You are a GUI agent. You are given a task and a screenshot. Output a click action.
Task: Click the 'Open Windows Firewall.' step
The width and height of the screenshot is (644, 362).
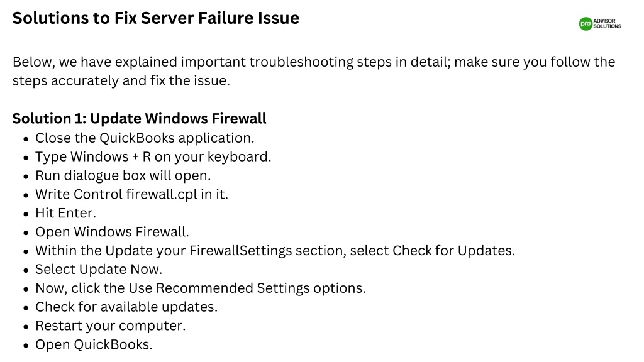click(112, 232)
